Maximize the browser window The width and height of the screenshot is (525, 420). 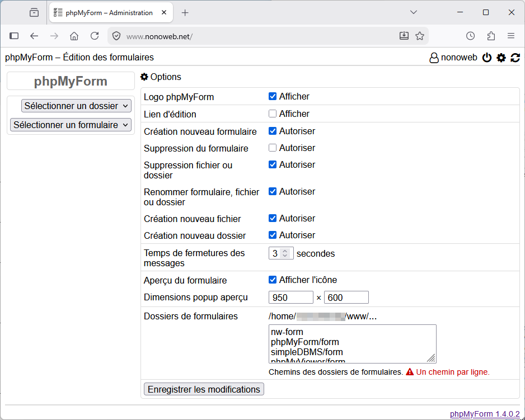(486, 12)
